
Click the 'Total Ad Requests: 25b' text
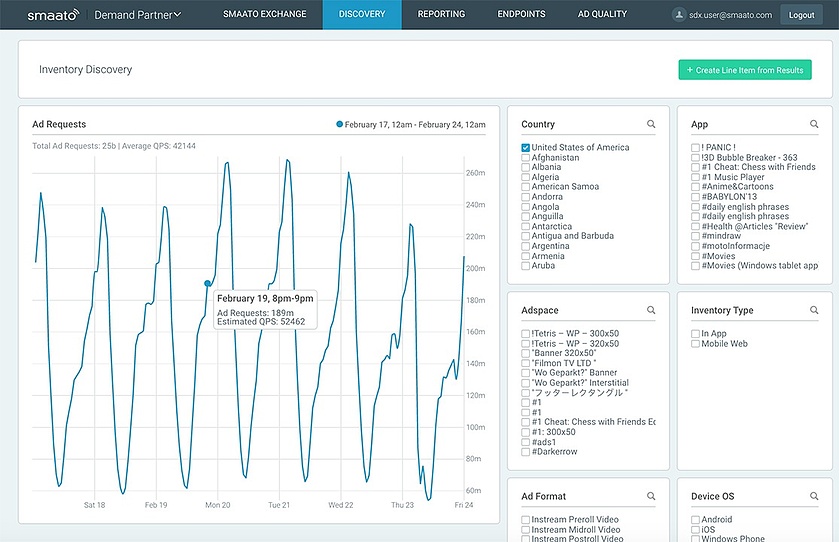pyautogui.click(x=74, y=146)
